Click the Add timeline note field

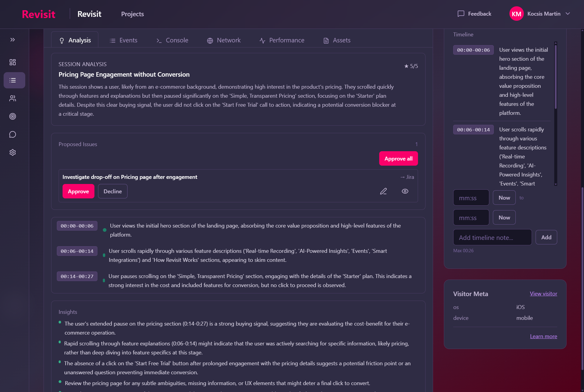click(x=492, y=237)
